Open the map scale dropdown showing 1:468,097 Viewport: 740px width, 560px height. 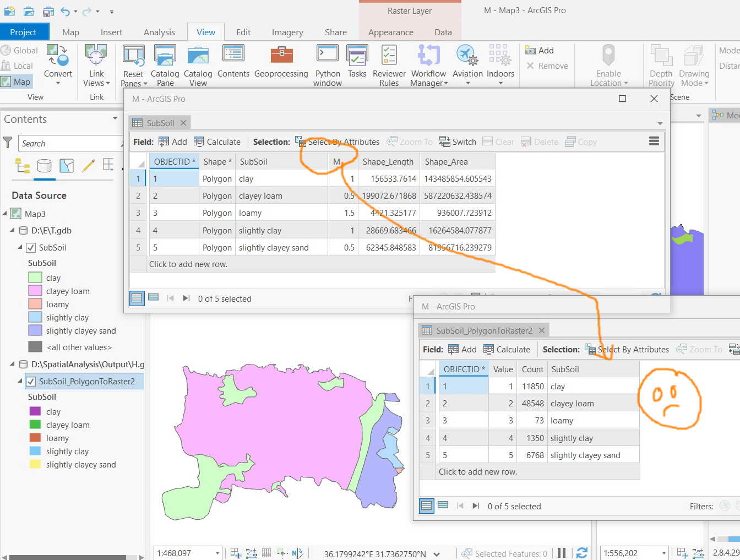click(x=217, y=553)
